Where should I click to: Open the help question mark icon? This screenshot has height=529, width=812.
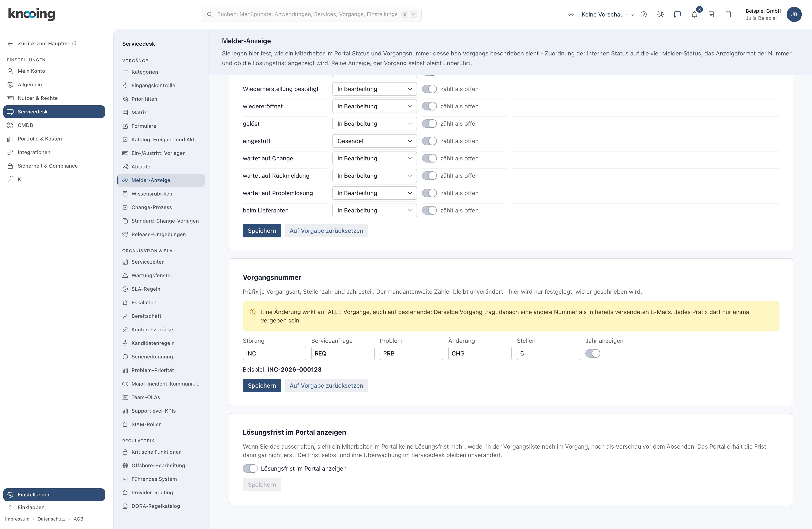pyautogui.click(x=643, y=14)
